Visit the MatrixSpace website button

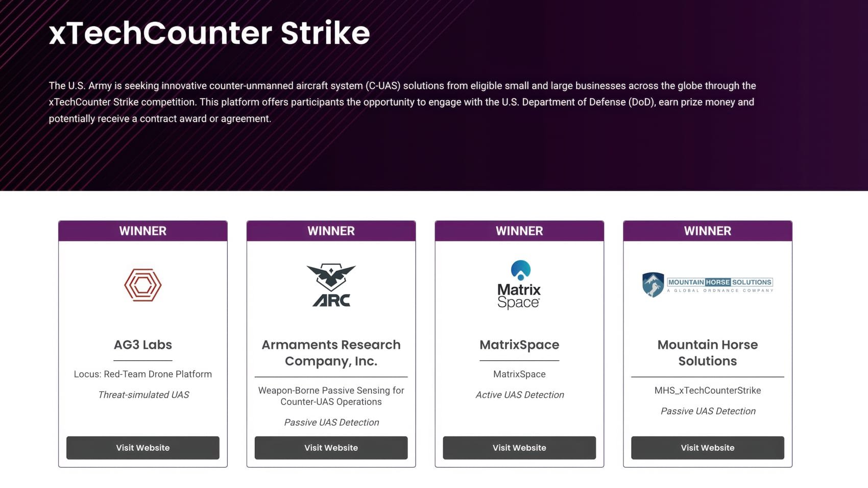click(x=519, y=448)
